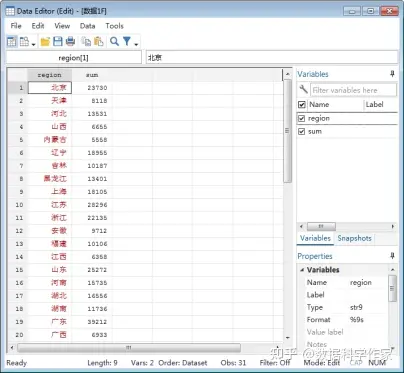Collapse the Variables section in Properties
Viewport: 404px width, 373px height.
302,270
